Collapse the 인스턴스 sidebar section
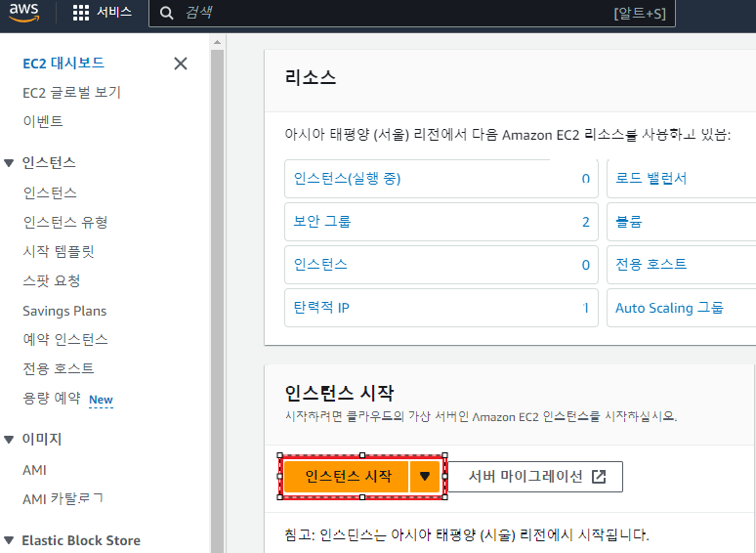Image resolution: width=756 pixels, height=553 pixels. pos(9,163)
